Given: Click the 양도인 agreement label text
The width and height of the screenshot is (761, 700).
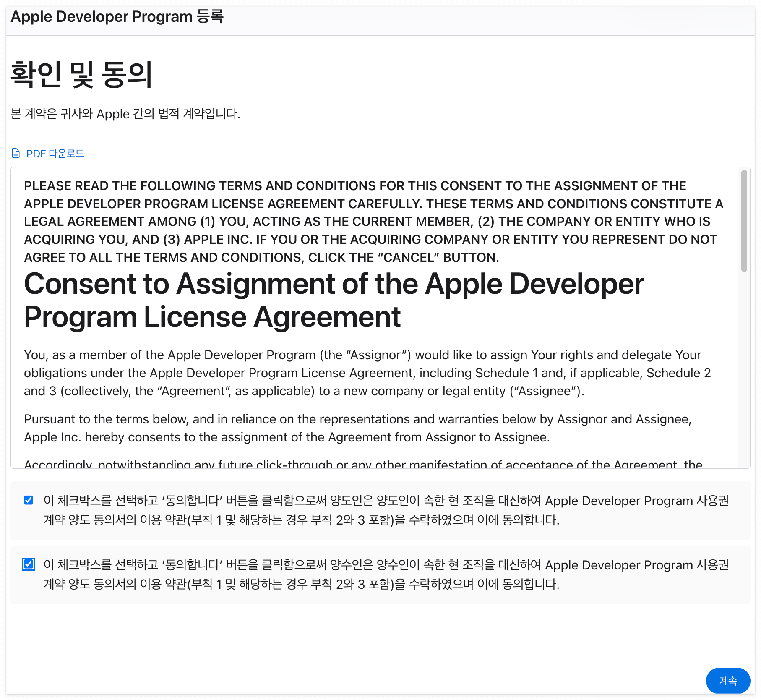Looking at the screenshot, I should coord(386,510).
